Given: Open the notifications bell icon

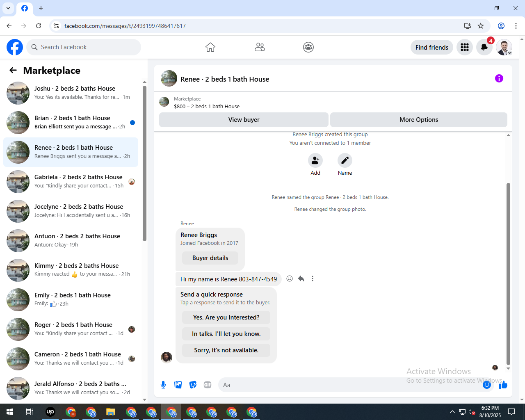Looking at the screenshot, I should 484,47.
